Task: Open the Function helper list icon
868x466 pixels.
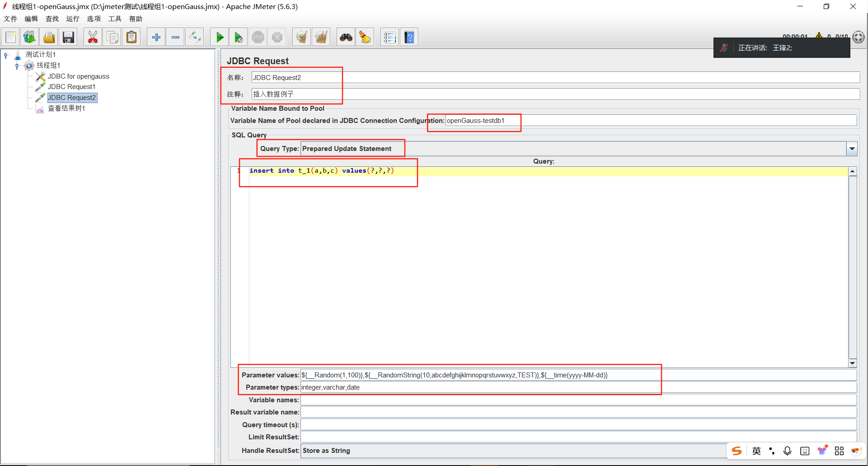Action: pyautogui.click(x=389, y=37)
